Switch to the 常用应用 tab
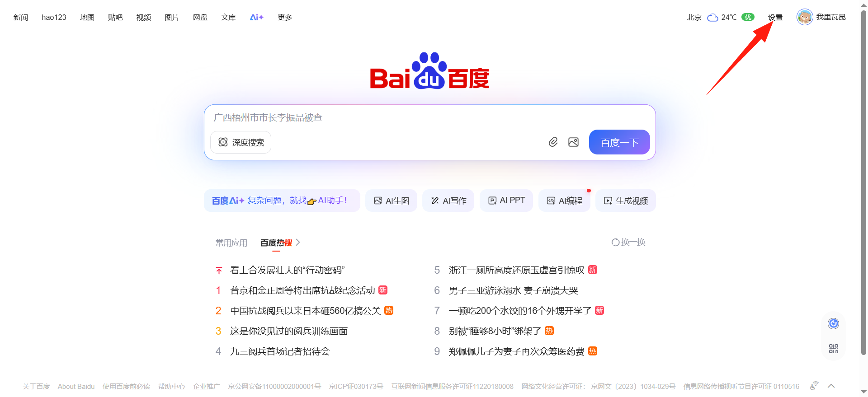 tap(231, 243)
